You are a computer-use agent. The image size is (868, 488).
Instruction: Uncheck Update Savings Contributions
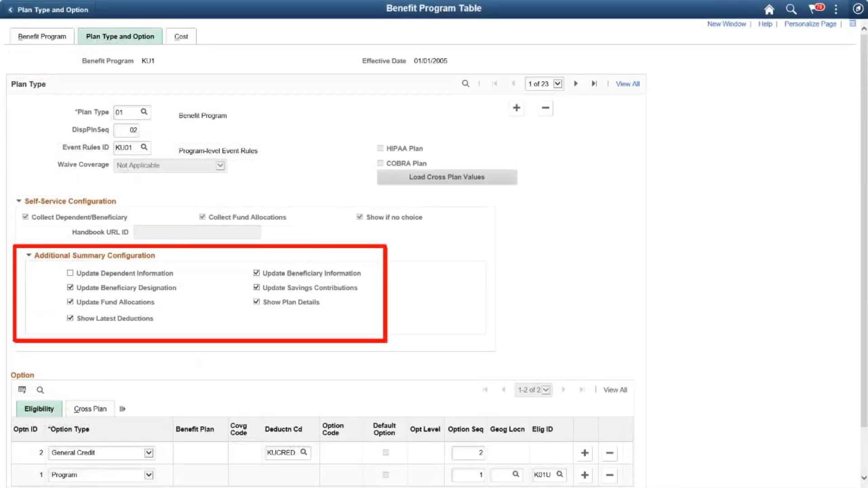pos(257,287)
